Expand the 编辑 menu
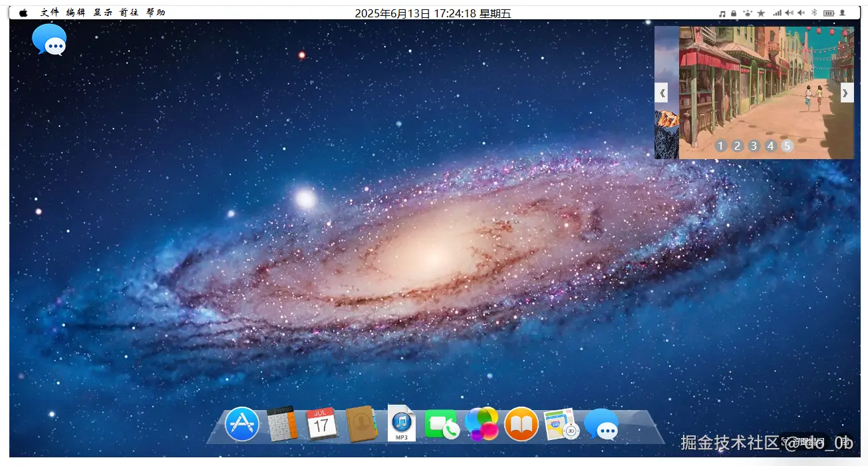Screen dimensions: 868x466 [x=76, y=13]
